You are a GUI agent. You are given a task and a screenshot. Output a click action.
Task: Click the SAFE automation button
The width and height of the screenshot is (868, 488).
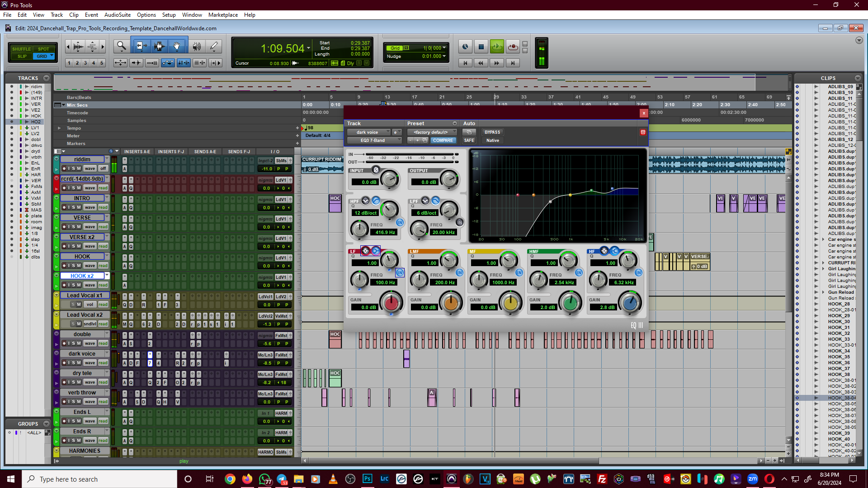pos(469,141)
